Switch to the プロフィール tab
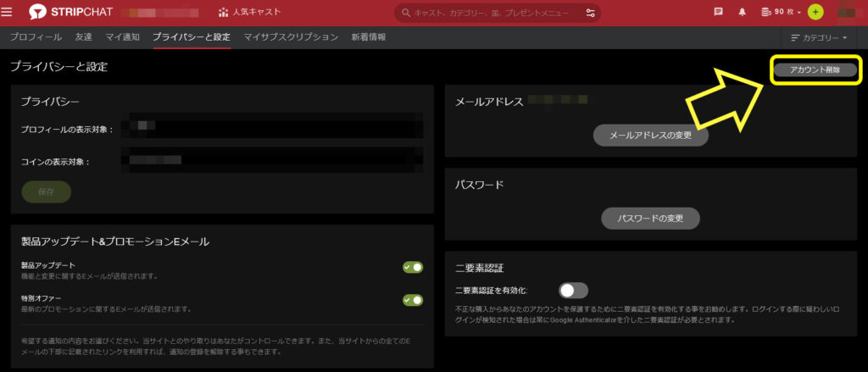The width and height of the screenshot is (868, 372). [36, 37]
